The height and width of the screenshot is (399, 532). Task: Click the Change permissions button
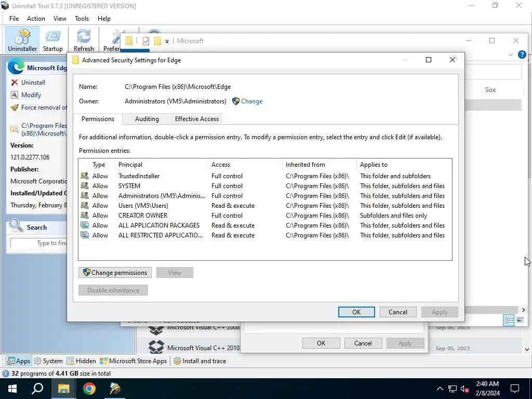pyautogui.click(x=115, y=272)
